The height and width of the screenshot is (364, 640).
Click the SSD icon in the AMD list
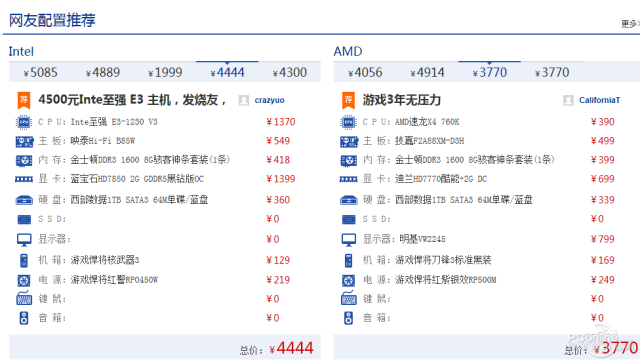coord(349,220)
